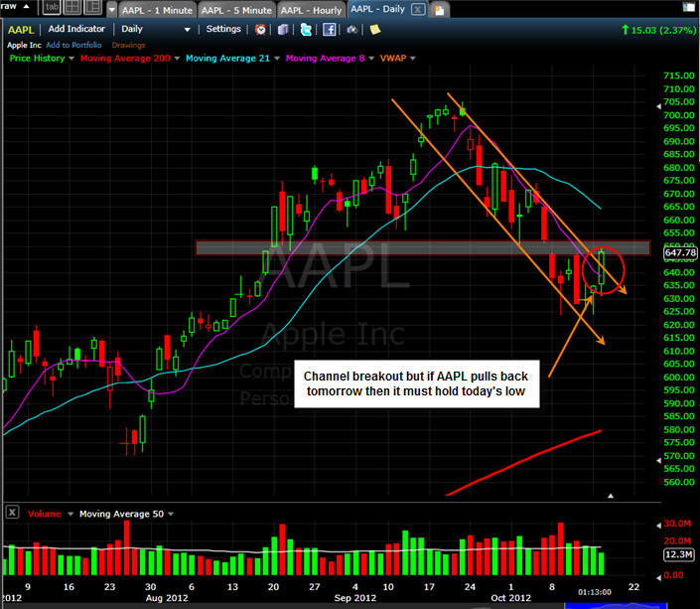Click the small white up-triangle above the volume panel

pyautogui.click(x=611, y=496)
